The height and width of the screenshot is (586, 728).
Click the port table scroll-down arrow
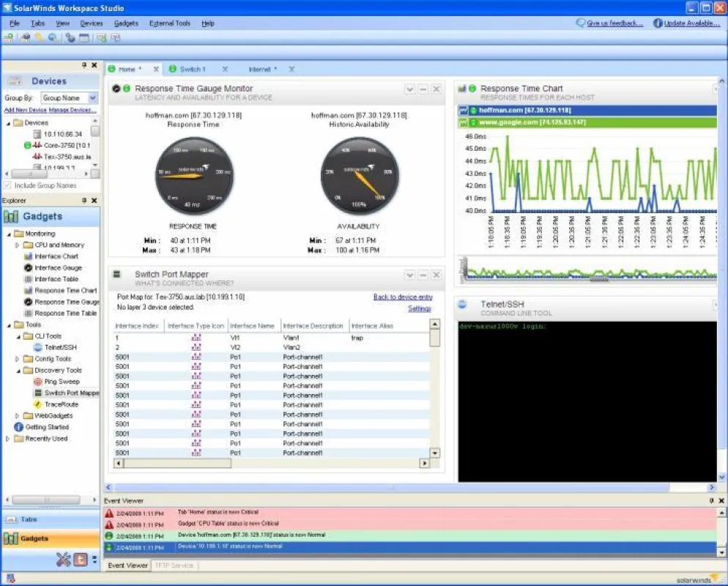[434, 453]
